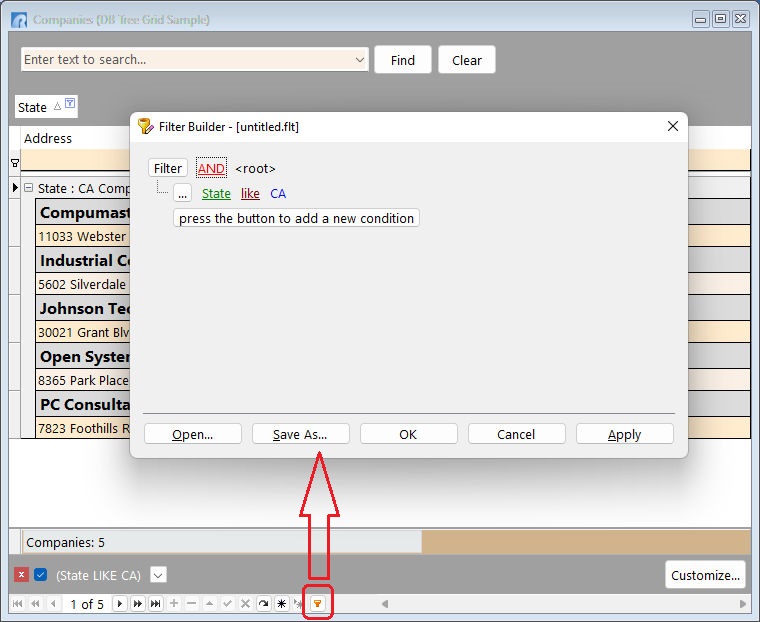The image size is (760, 622).
Task: Click the cancel edit X icon in the navigator
Action: [x=245, y=604]
